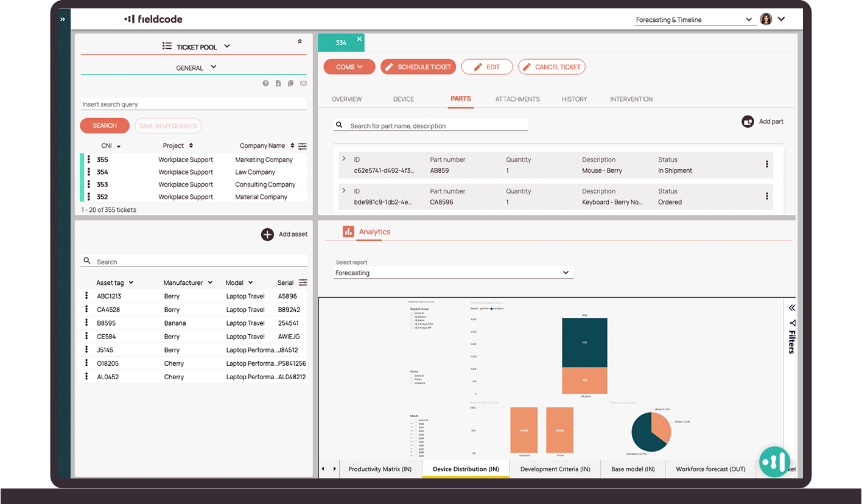
Task: Open the Fieldcode chat bubble icon
Action: click(x=774, y=461)
